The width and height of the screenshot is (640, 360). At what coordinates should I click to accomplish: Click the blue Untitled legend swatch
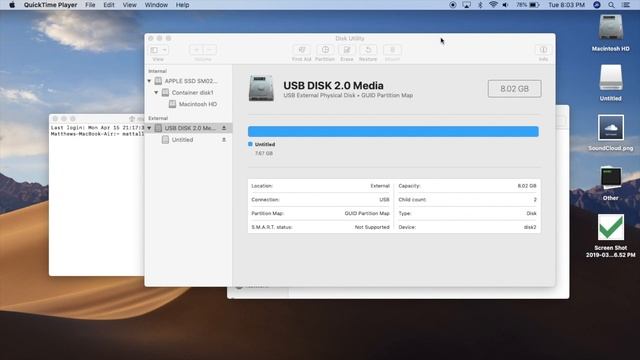[x=250, y=144]
